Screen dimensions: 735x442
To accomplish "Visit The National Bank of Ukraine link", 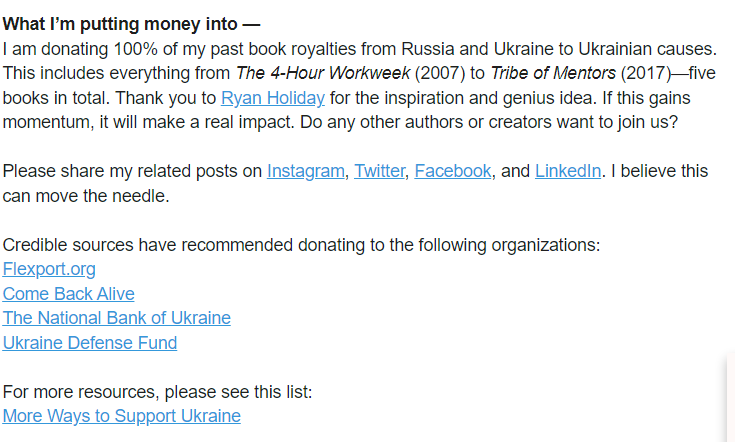I will click(117, 318).
